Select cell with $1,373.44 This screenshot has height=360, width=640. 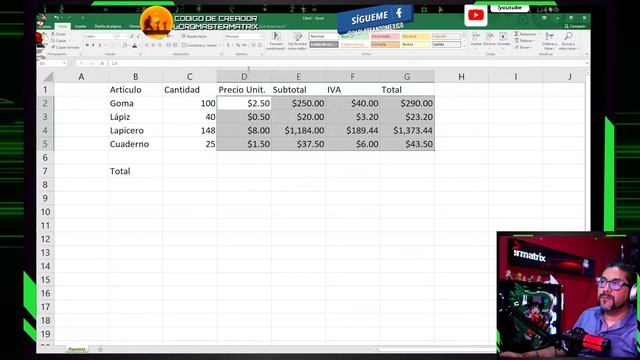[407, 131]
